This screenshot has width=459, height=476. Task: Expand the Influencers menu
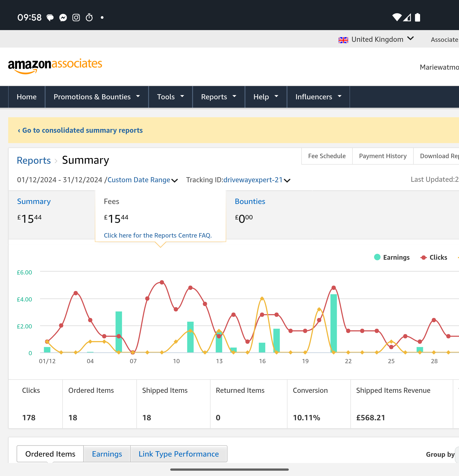318,97
